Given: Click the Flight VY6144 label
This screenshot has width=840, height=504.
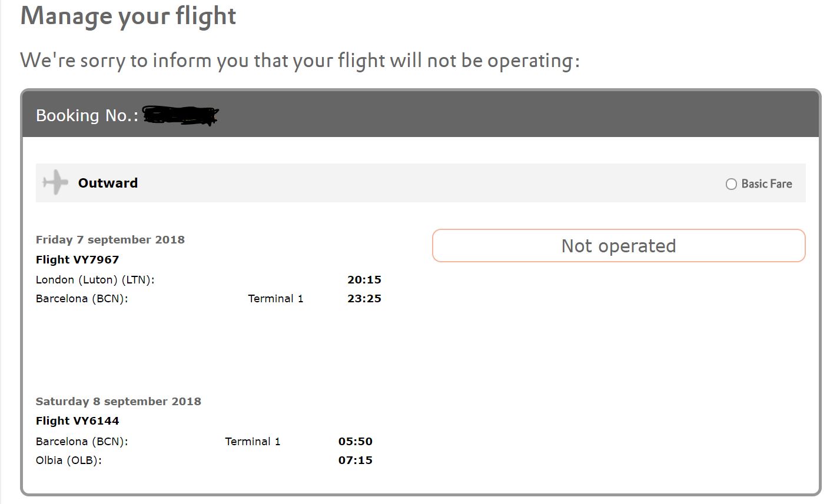Looking at the screenshot, I should click(77, 420).
